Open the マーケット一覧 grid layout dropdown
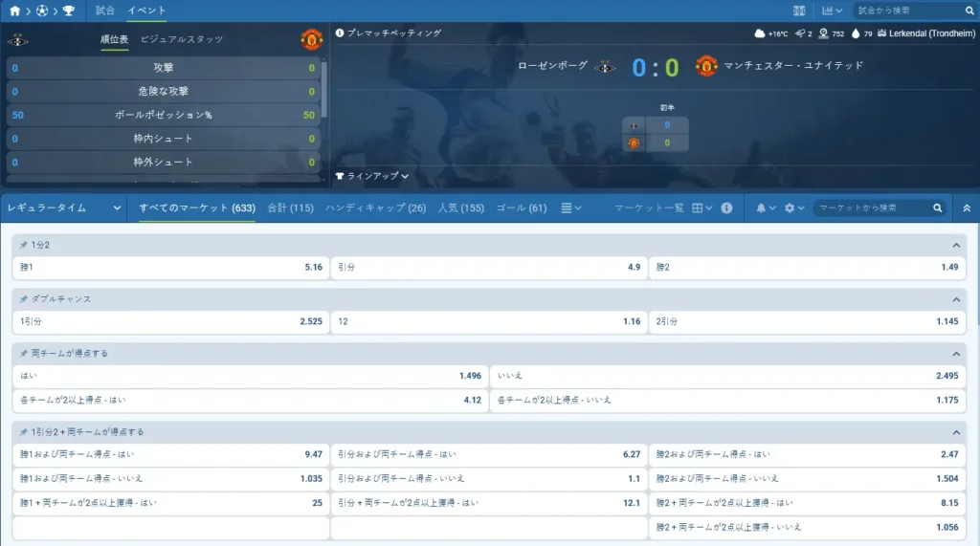The width and height of the screenshot is (980, 546). click(702, 208)
